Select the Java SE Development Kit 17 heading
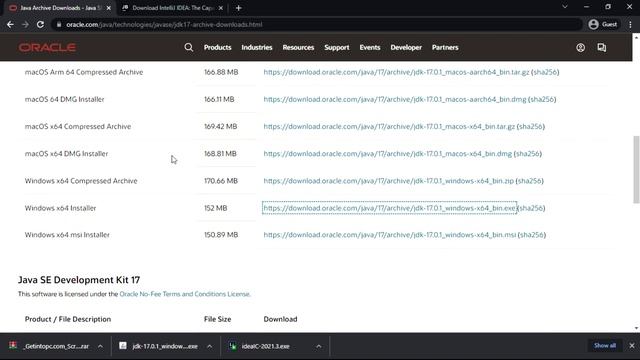This screenshot has height=360, width=640. pos(79,280)
